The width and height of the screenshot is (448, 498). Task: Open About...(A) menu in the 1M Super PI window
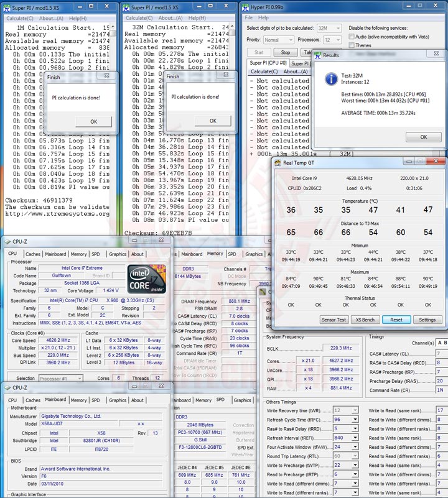click(51, 19)
